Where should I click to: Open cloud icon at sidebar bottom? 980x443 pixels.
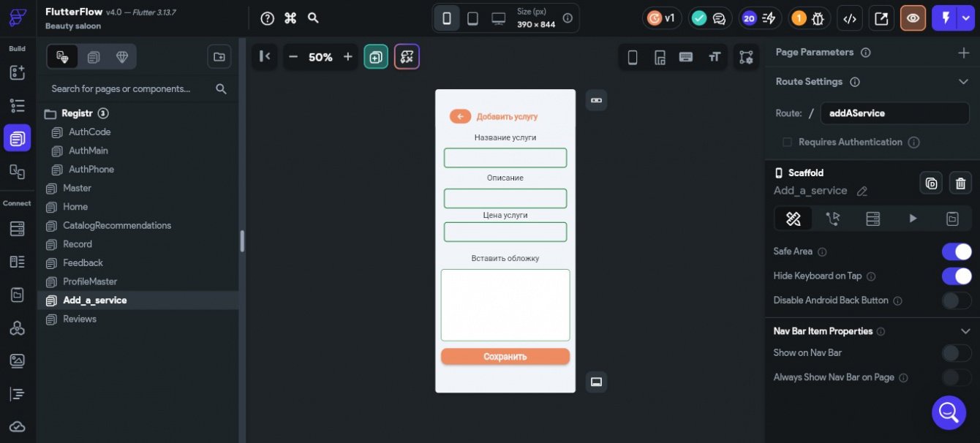point(17,427)
